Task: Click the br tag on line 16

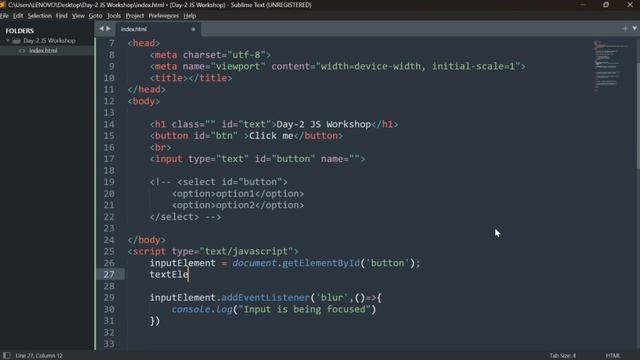Action: click(160, 147)
